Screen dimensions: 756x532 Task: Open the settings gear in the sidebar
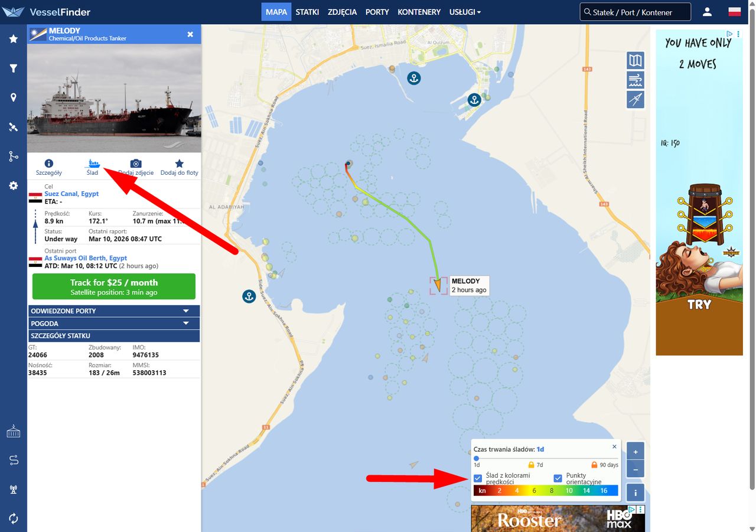(14, 185)
